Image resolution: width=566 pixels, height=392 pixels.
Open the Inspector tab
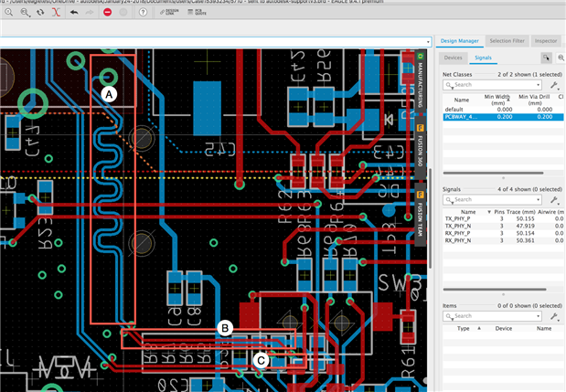click(546, 41)
